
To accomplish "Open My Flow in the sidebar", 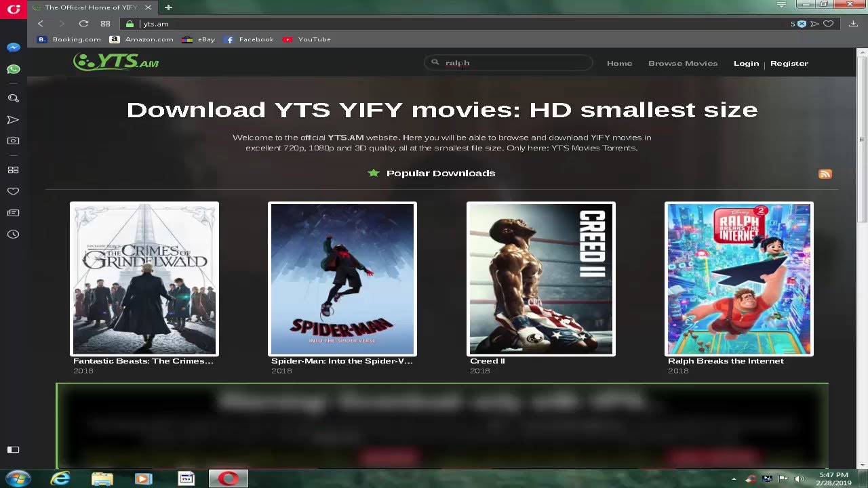I will pos(13,120).
